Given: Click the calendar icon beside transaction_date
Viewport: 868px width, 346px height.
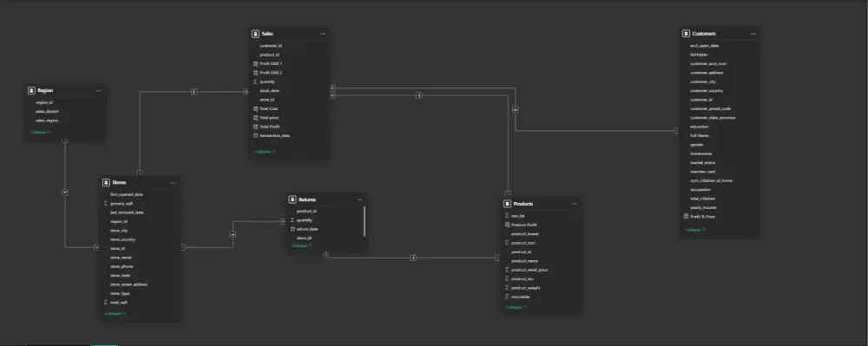Looking at the screenshot, I should click(x=255, y=135).
